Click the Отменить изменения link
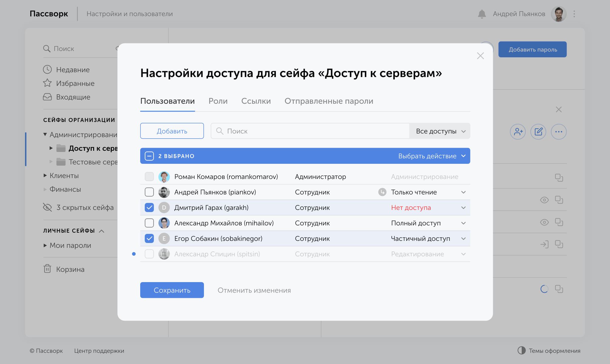Viewport: 610px width, 364px height. (x=254, y=290)
